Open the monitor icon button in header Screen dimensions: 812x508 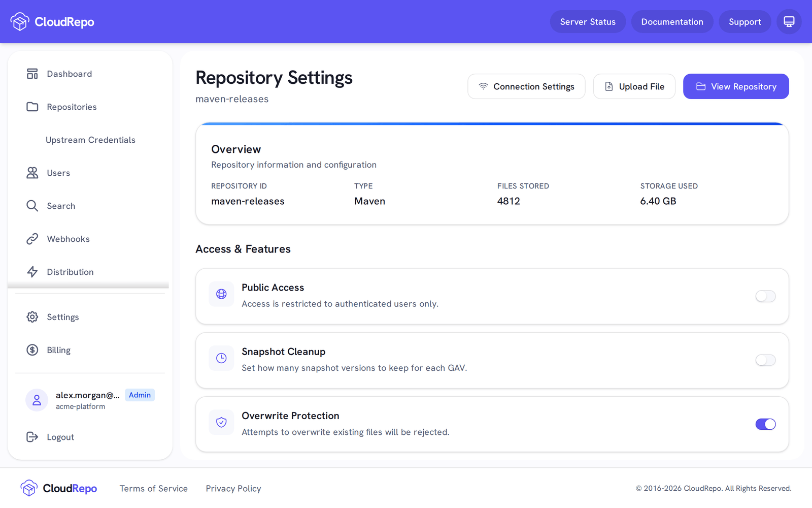[789, 22]
